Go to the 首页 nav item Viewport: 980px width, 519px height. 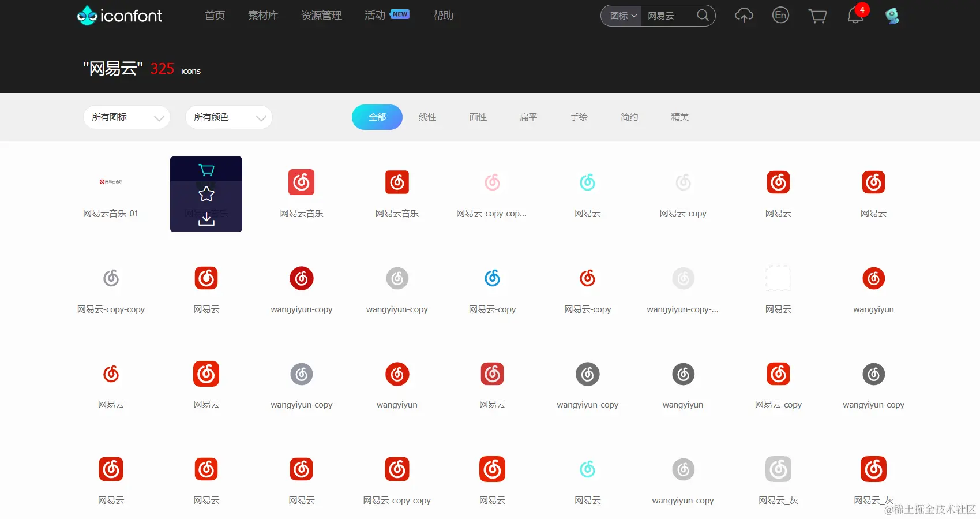(x=215, y=16)
